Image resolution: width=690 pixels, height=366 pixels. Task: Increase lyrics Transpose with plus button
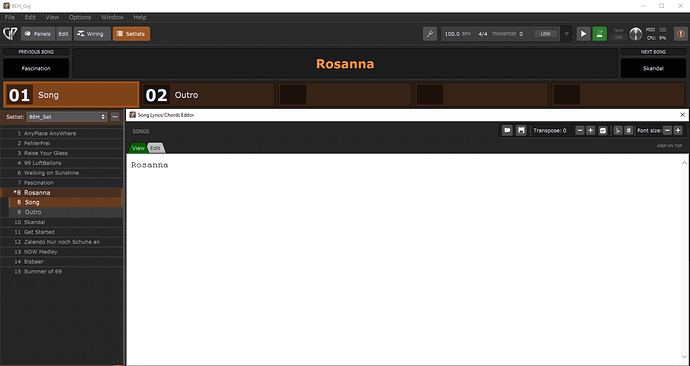pyautogui.click(x=591, y=131)
